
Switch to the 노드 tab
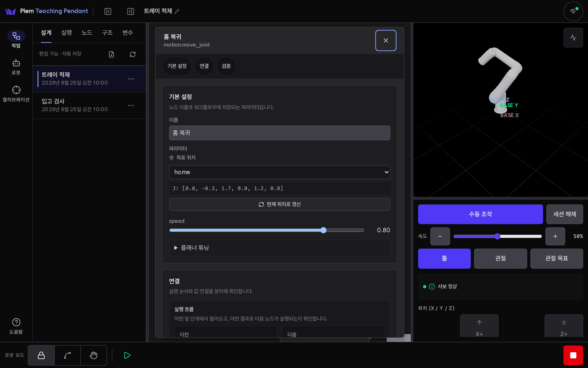pyautogui.click(x=87, y=33)
